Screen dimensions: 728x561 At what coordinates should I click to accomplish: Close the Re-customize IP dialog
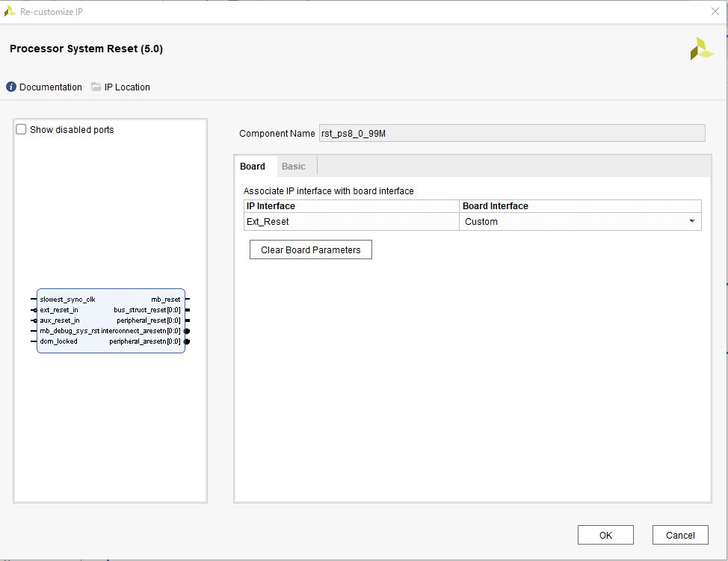[x=715, y=11]
